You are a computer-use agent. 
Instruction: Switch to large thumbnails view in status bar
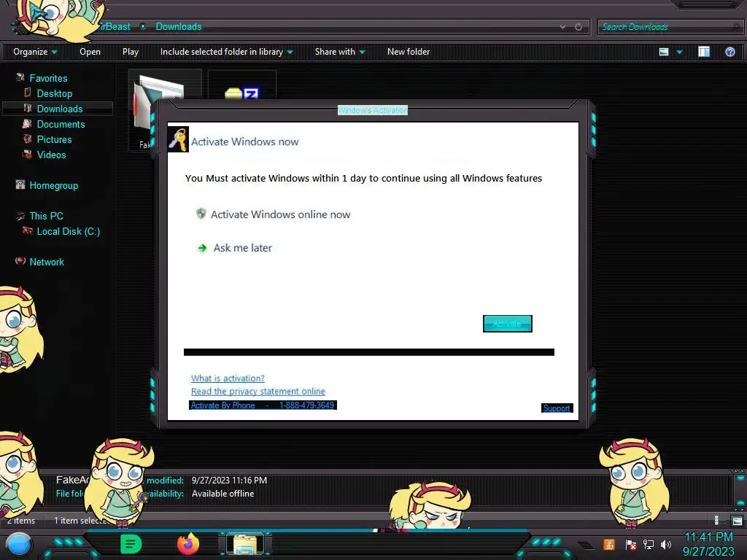pyautogui.click(x=737, y=521)
